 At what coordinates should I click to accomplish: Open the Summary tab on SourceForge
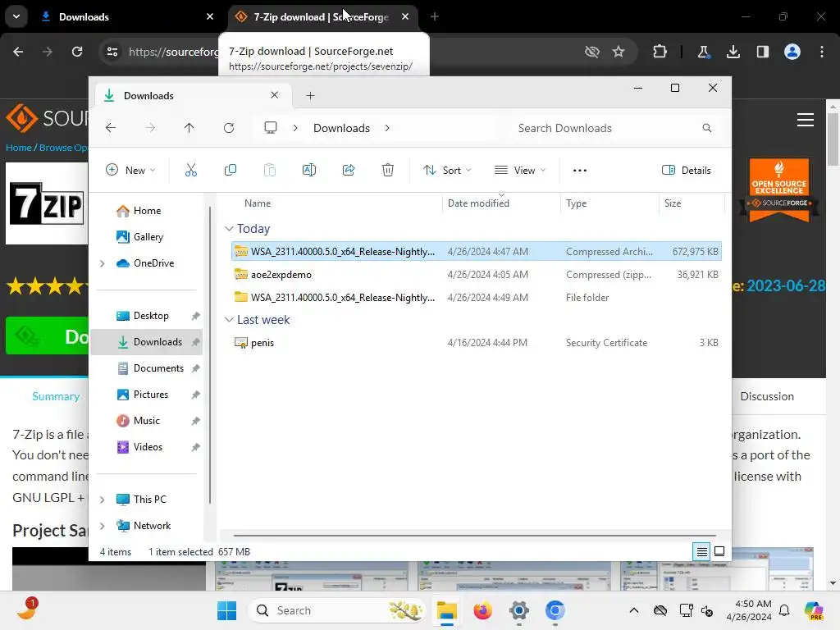[x=56, y=396]
